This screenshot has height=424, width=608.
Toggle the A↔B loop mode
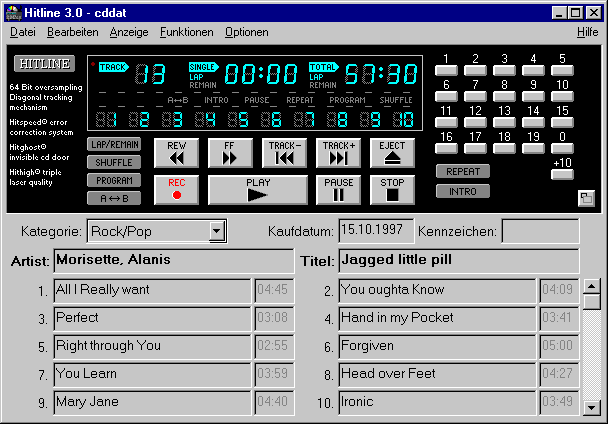[114, 198]
